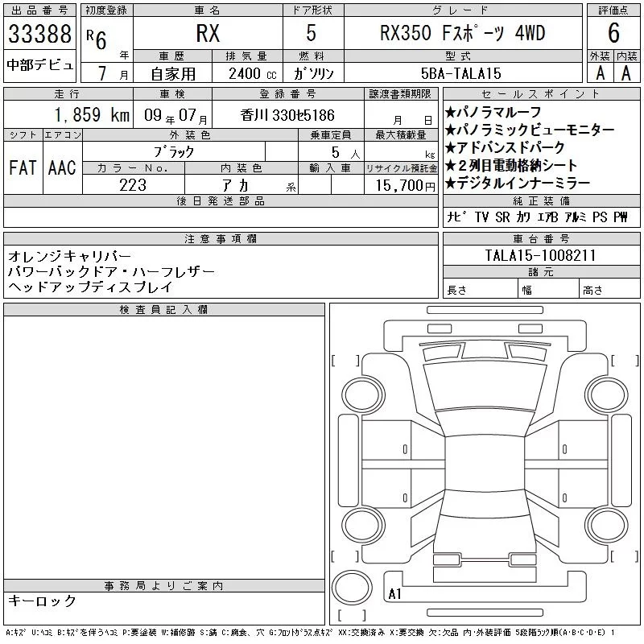Select the car name RX
Viewport: 644px width, 644px height.
tap(208, 34)
